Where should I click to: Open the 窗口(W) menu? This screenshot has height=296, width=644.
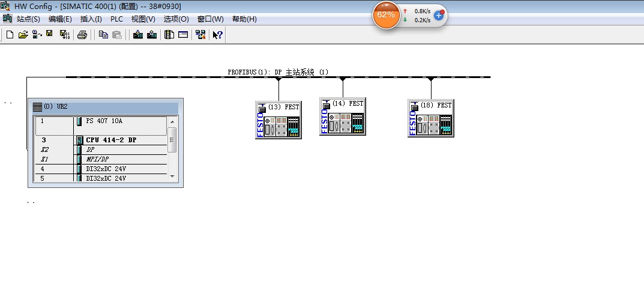[x=210, y=19]
